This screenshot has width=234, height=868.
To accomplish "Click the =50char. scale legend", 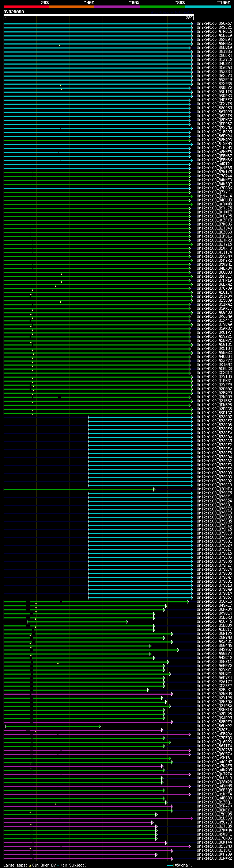I will click(180, 865).
